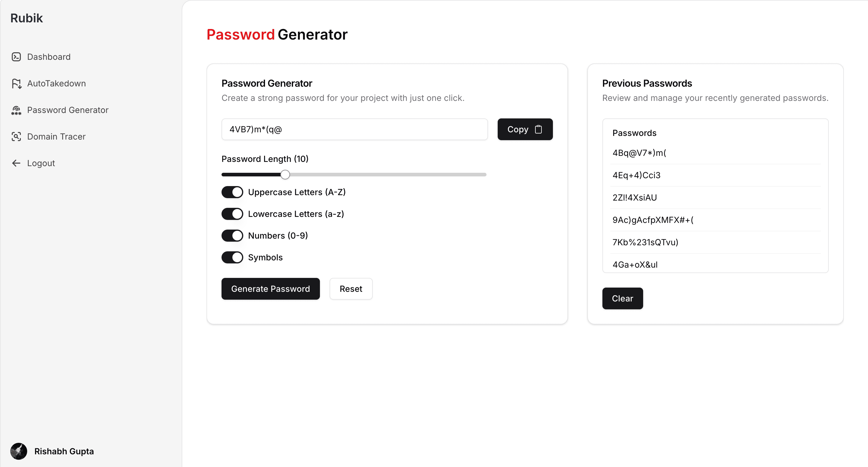
Task: Click the Dashboard terminal icon in sidebar
Action: point(16,57)
